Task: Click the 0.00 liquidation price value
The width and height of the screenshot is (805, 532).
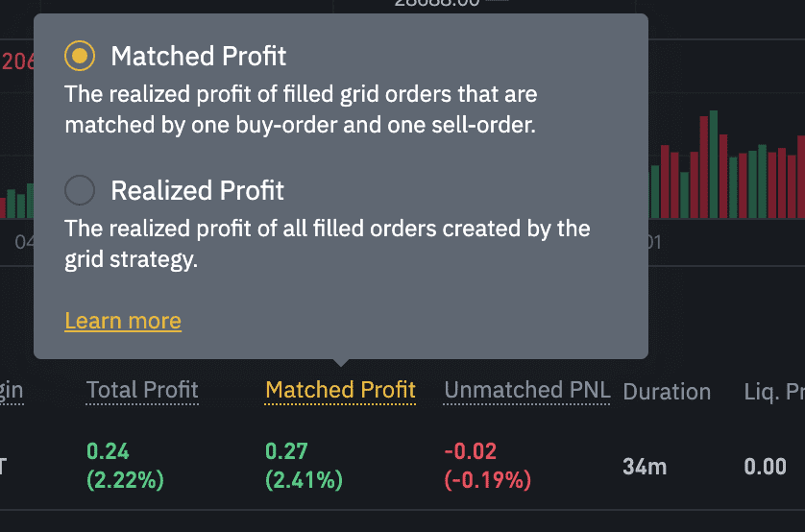Action: click(x=765, y=467)
